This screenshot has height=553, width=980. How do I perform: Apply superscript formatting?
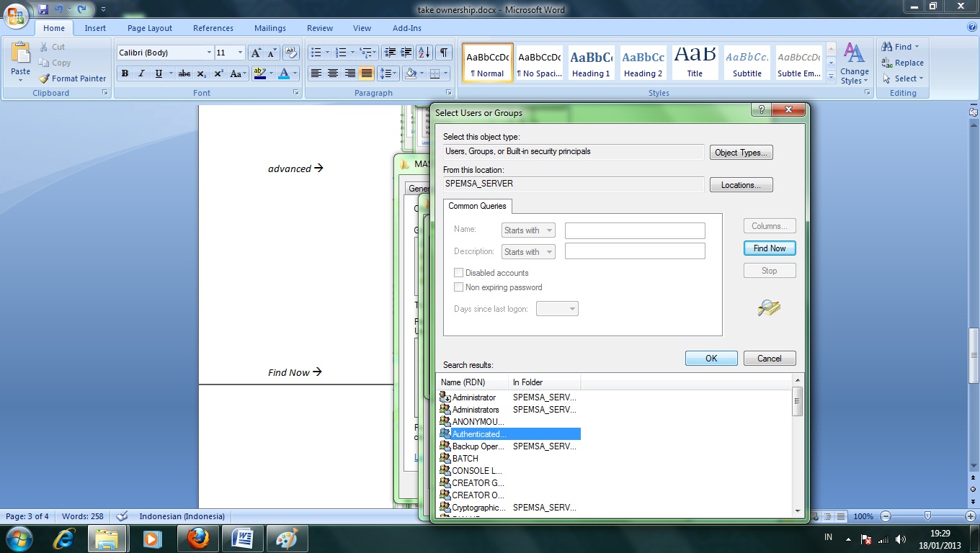(218, 73)
